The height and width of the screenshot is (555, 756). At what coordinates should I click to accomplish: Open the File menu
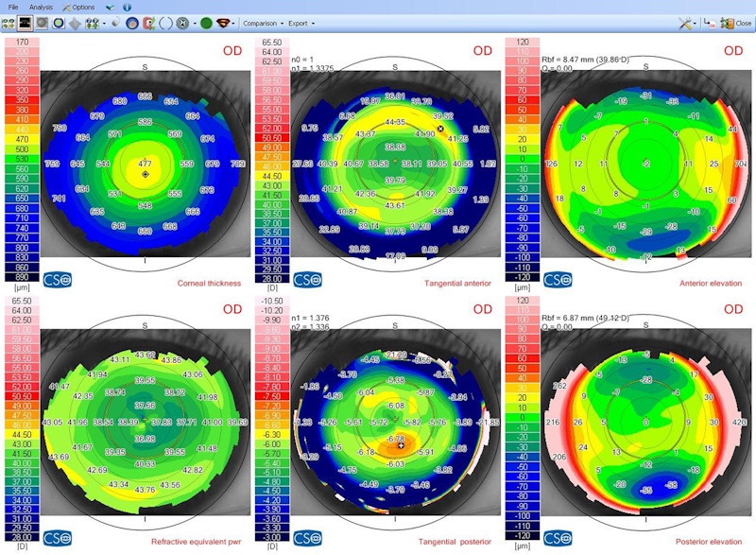13,8
